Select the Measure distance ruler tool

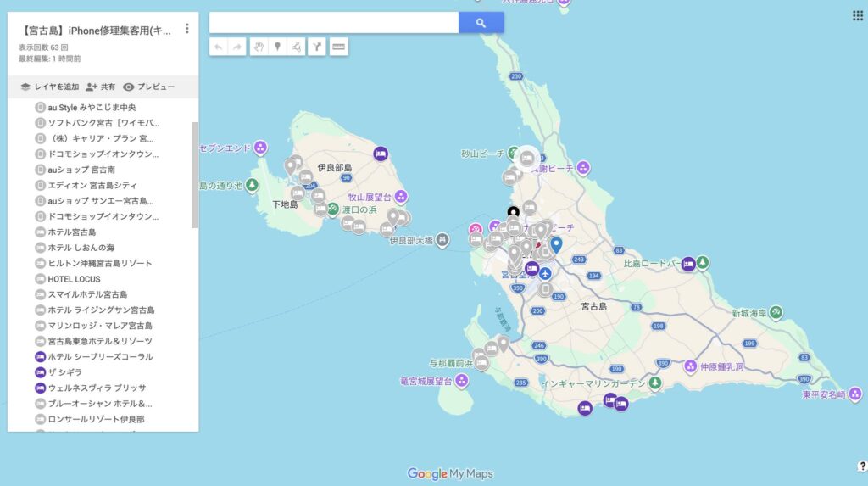click(x=338, y=47)
